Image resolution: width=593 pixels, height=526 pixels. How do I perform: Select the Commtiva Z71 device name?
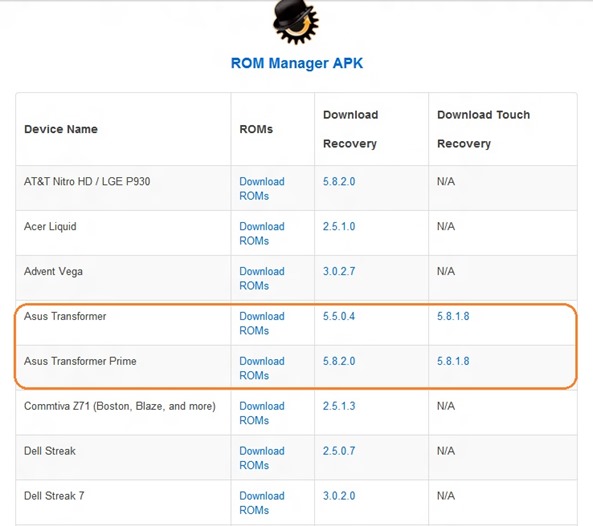click(x=120, y=406)
